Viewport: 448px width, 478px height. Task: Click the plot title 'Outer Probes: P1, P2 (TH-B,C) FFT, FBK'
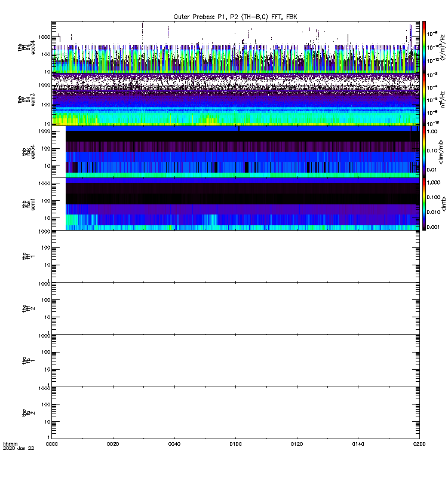click(235, 17)
